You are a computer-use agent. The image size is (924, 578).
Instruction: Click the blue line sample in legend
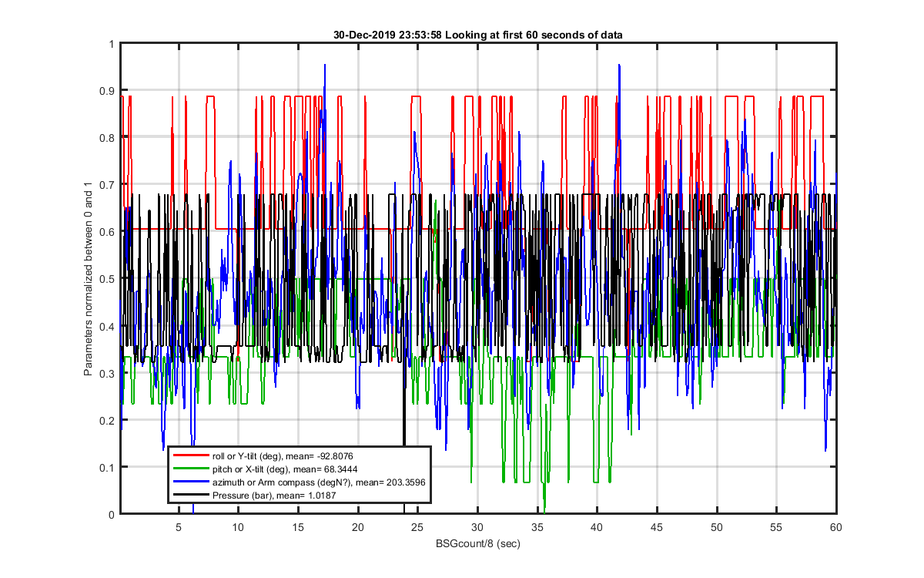(190, 482)
